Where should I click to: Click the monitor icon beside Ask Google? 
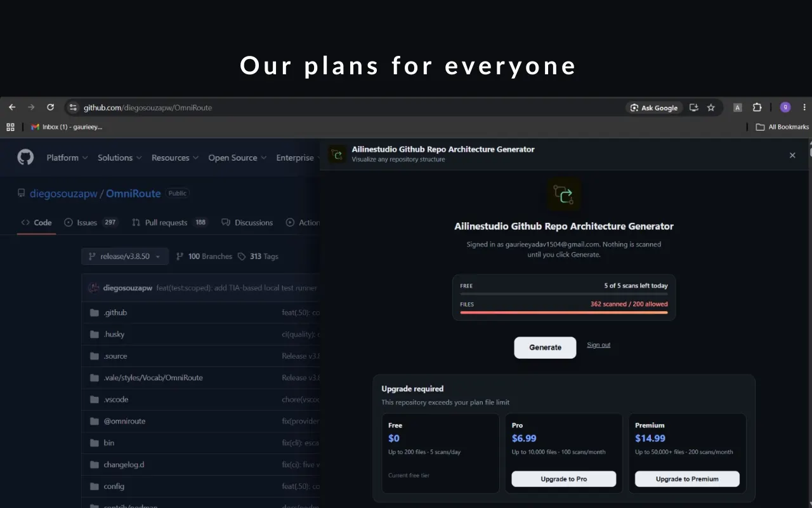point(694,107)
